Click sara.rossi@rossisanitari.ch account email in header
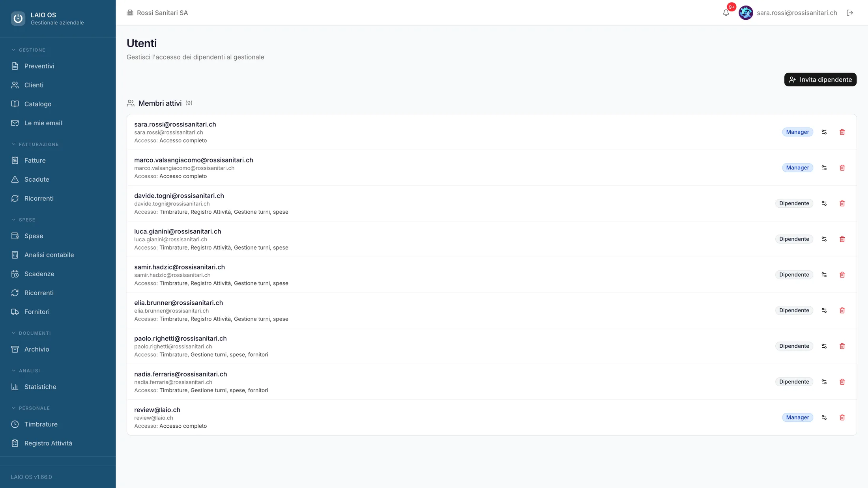The width and height of the screenshot is (868, 488). [797, 13]
